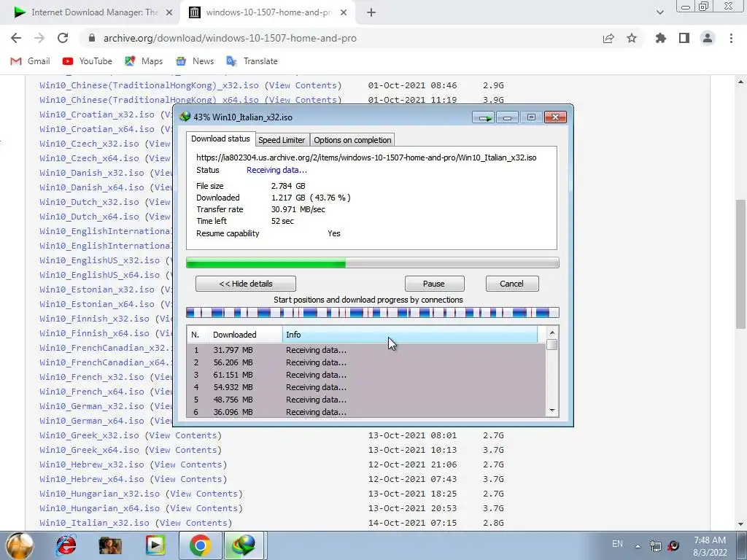
Task: Go back using Chrome's back arrow
Action: (16, 38)
